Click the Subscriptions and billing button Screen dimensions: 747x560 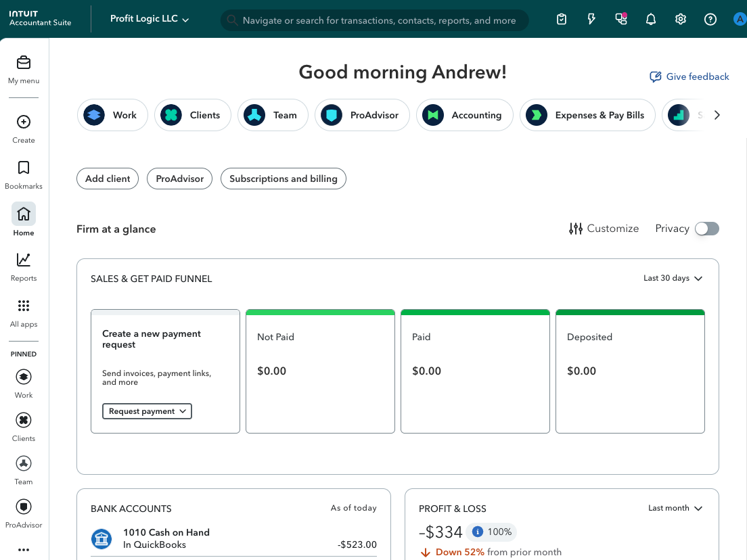pyautogui.click(x=283, y=179)
